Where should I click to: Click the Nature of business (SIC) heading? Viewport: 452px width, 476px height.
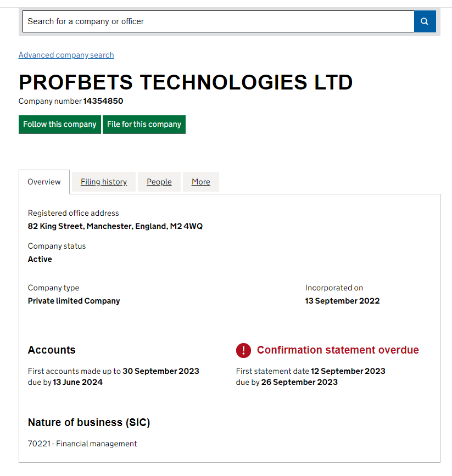[89, 423]
